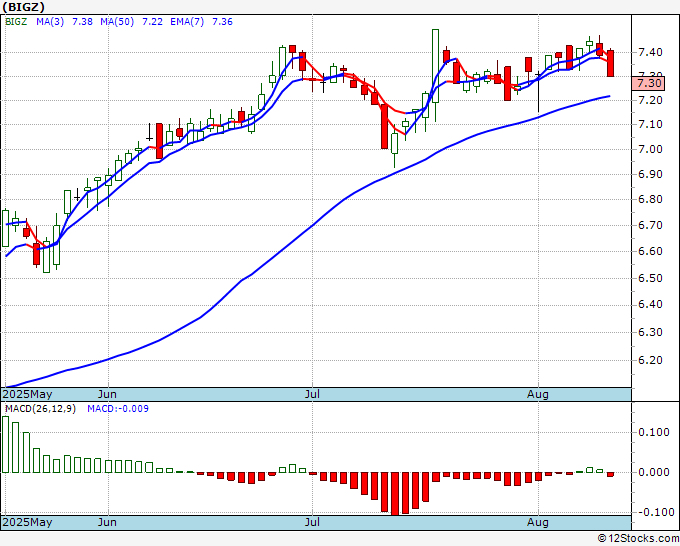The width and height of the screenshot is (680, 546).
Task: Click the tallest green candlestick in late July
Action: (435, 66)
